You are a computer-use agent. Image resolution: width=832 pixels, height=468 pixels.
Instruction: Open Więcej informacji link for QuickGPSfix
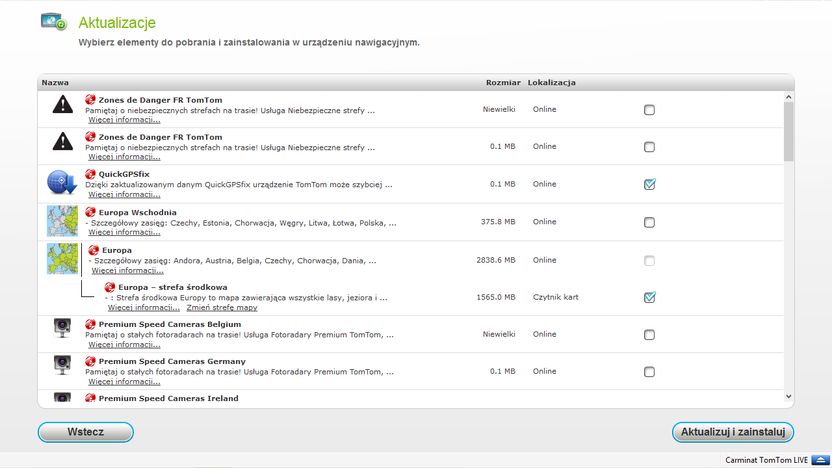(124, 195)
